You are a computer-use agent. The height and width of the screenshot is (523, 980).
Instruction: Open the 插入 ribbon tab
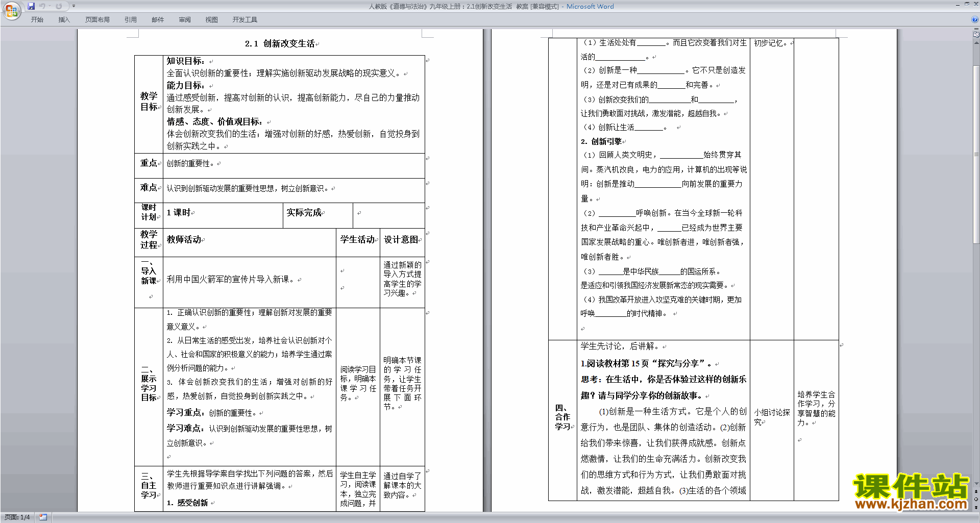pos(64,19)
